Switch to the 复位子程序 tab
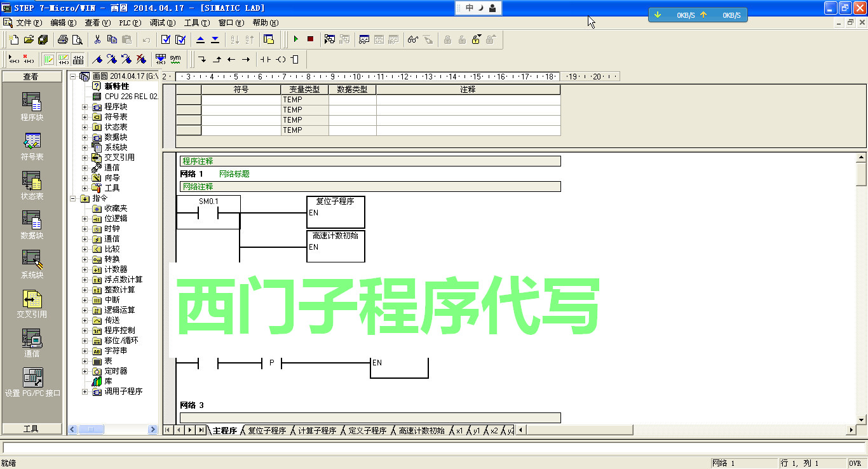 click(x=267, y=431)
